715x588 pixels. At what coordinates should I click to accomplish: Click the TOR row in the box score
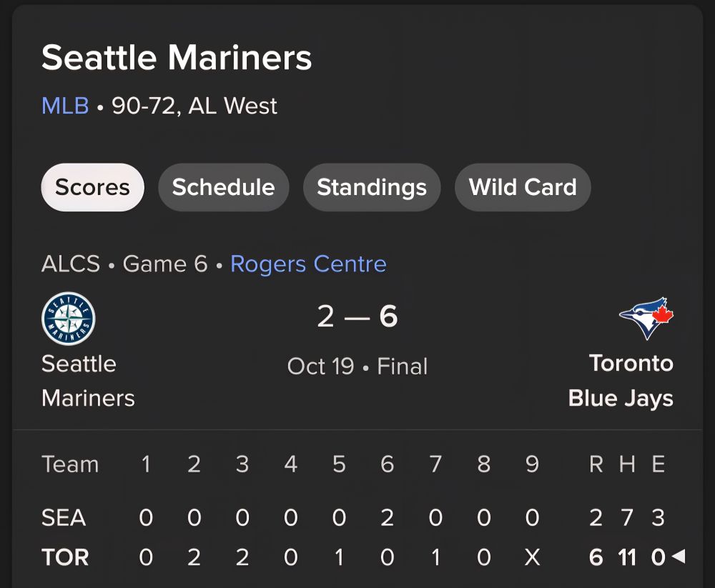tap(66, 558)
